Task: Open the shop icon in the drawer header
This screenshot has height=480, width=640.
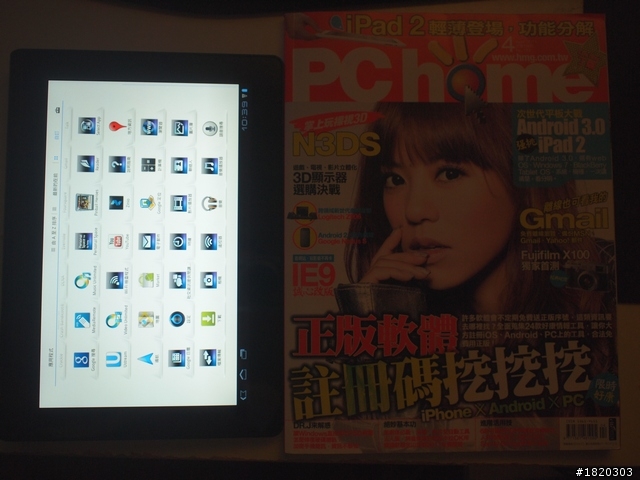Action: coord(58,109)
